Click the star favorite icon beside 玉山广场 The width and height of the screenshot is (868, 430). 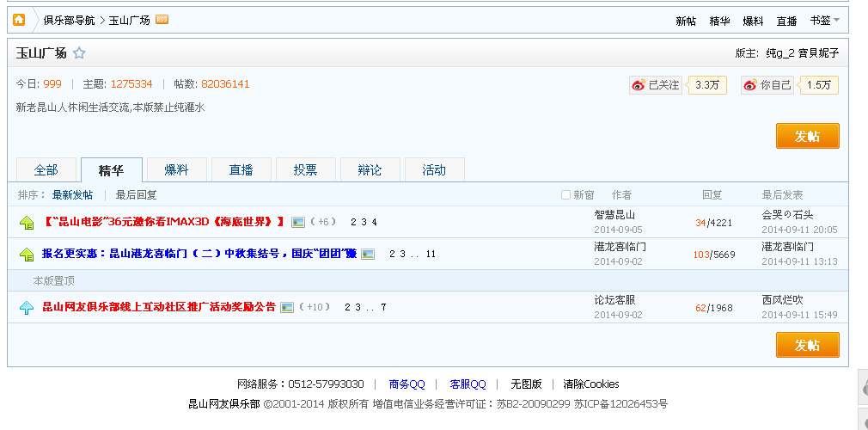79,53
